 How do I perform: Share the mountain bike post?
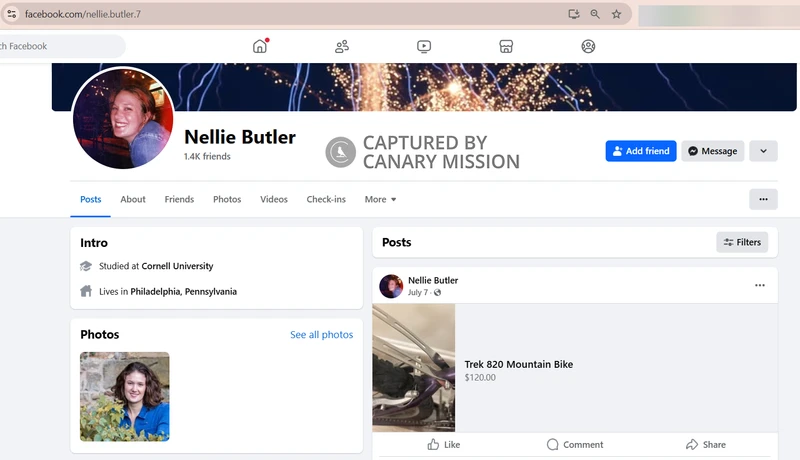[x=706, y=445]
